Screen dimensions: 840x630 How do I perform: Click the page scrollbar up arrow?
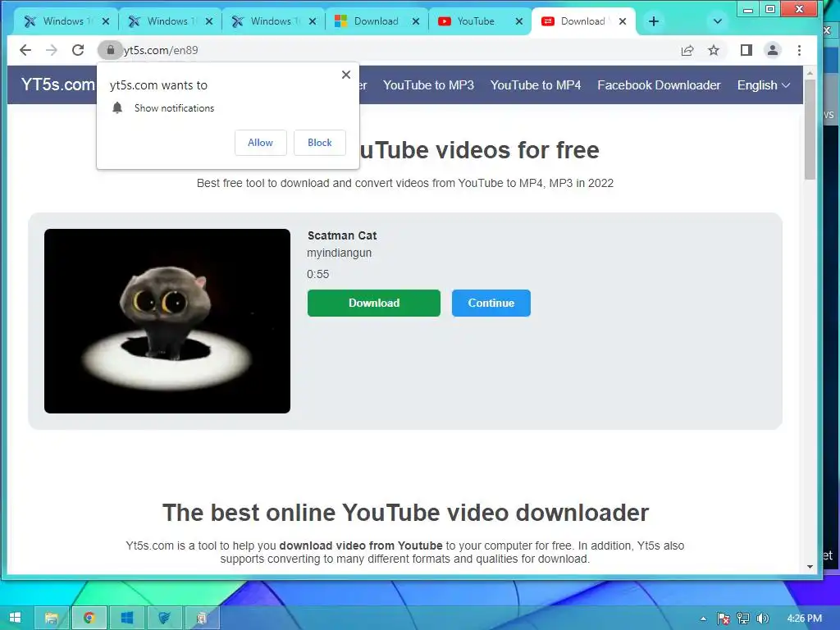[810, 73]
